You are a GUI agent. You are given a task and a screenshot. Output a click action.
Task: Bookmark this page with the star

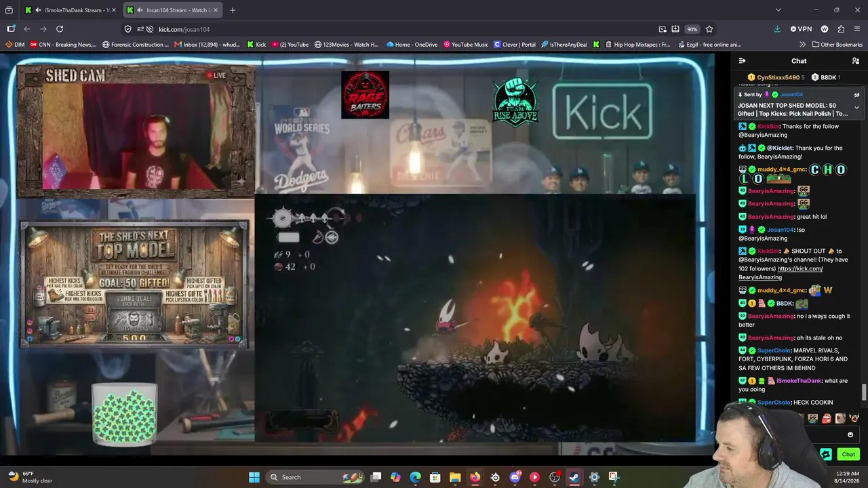tap(709, 29)
